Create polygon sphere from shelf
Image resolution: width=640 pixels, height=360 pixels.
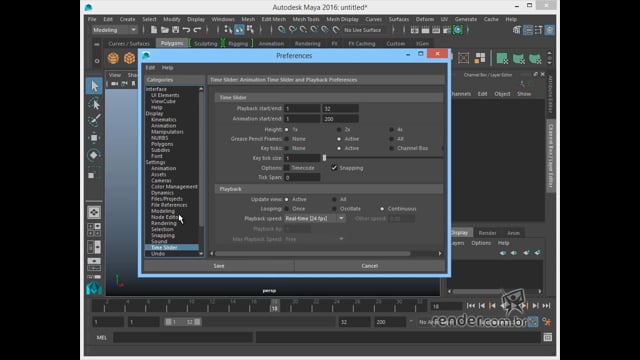point(113,58)
